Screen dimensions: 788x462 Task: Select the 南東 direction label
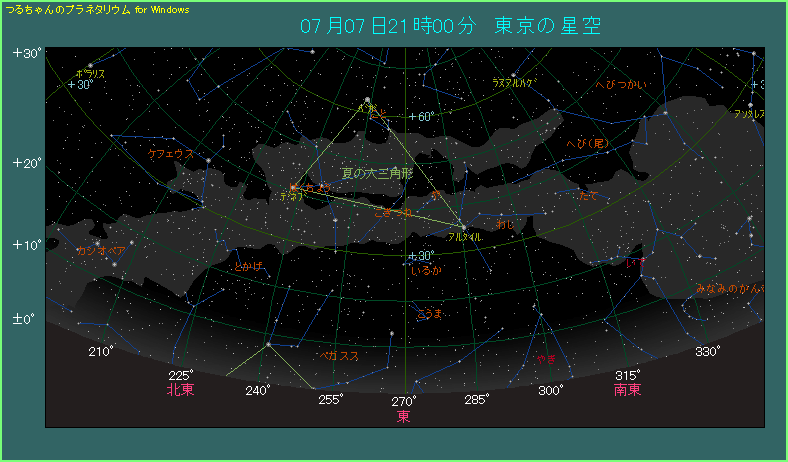point(627,390)
